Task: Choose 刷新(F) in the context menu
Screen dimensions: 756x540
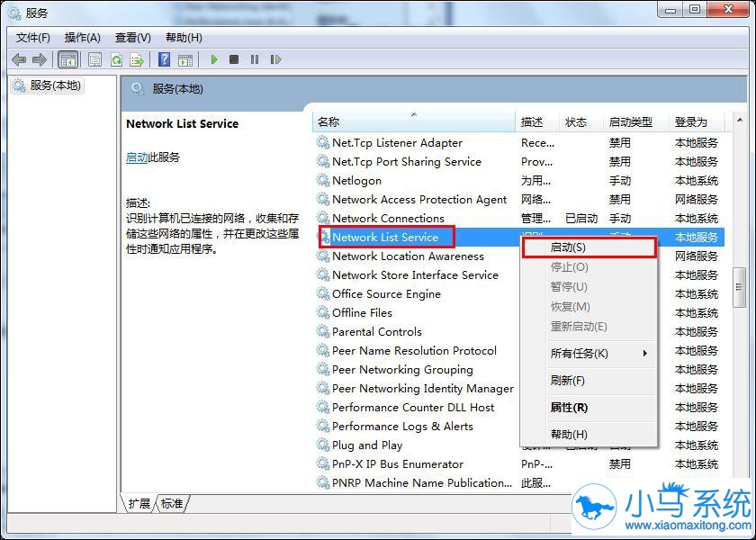Action: click(589, 381)
